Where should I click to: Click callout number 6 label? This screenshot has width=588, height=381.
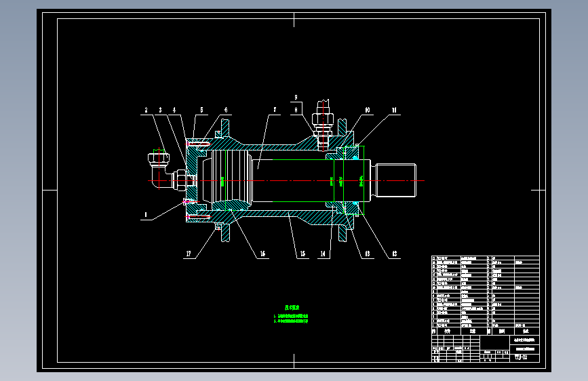pos(226,110)
